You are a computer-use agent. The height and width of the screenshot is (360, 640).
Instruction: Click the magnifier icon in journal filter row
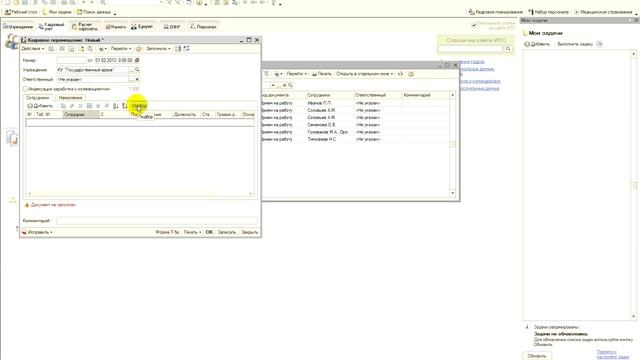290,85
